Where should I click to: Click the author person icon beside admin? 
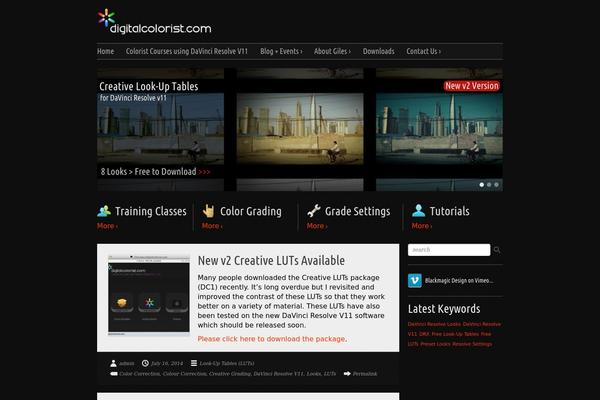pos(113,363)
